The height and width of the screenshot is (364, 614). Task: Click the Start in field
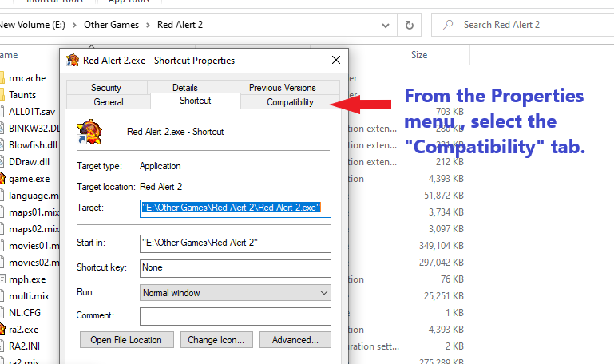[236, 243]
